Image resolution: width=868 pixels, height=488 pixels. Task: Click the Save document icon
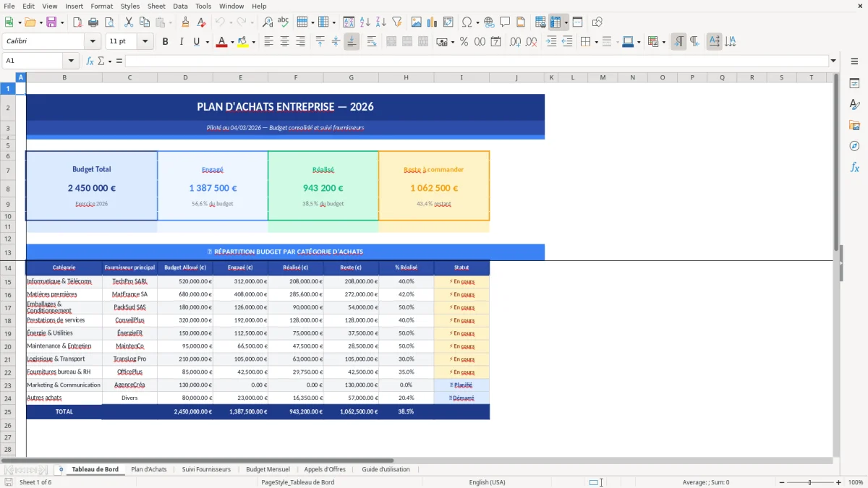click(51, 22)
